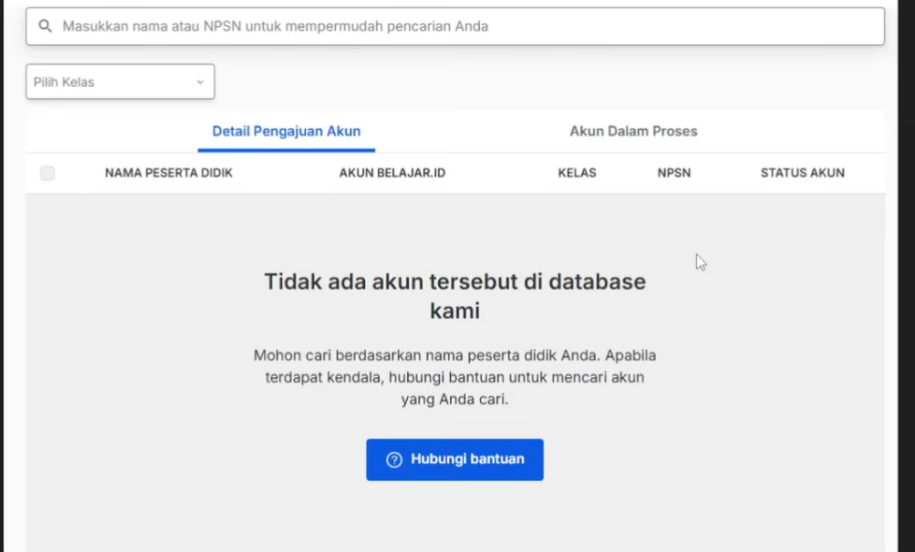Click the Hubungi bantuan button
Viewport: 915px width, 552px height.
455,460
